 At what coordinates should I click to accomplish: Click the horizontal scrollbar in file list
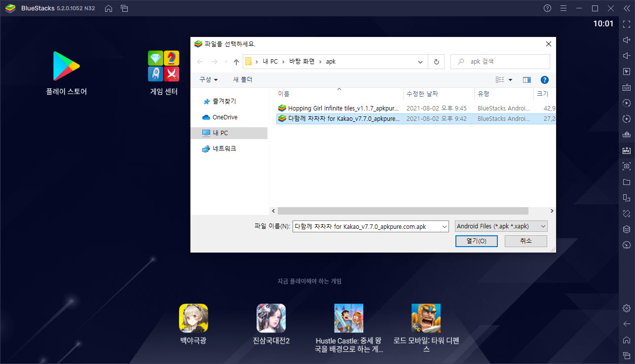pyautogui.click(x=403, y=211)
